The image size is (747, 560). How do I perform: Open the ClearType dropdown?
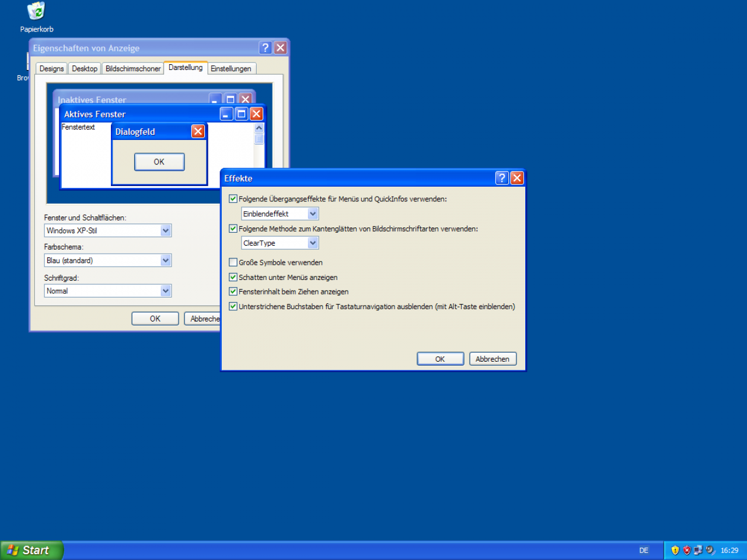313,243
